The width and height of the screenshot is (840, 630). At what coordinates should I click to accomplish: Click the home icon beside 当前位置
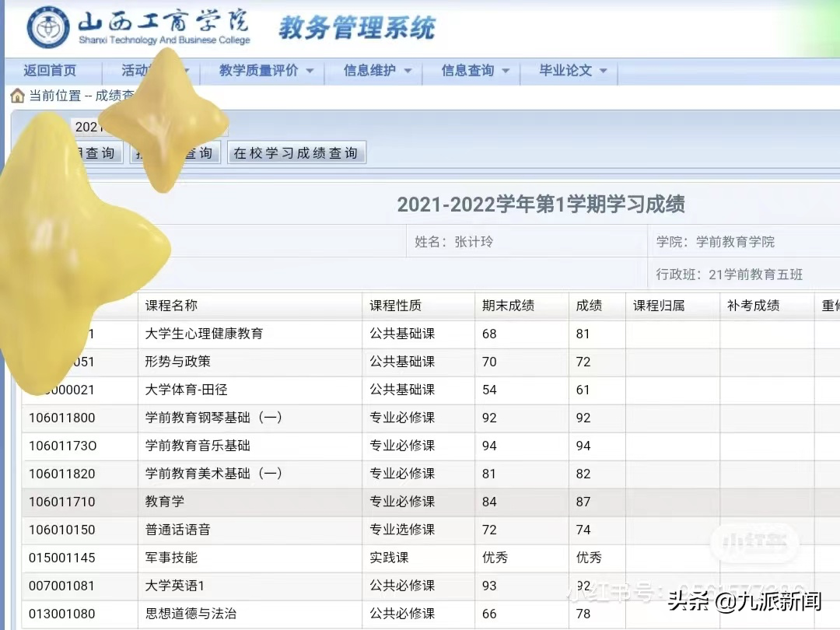point(17,96)
